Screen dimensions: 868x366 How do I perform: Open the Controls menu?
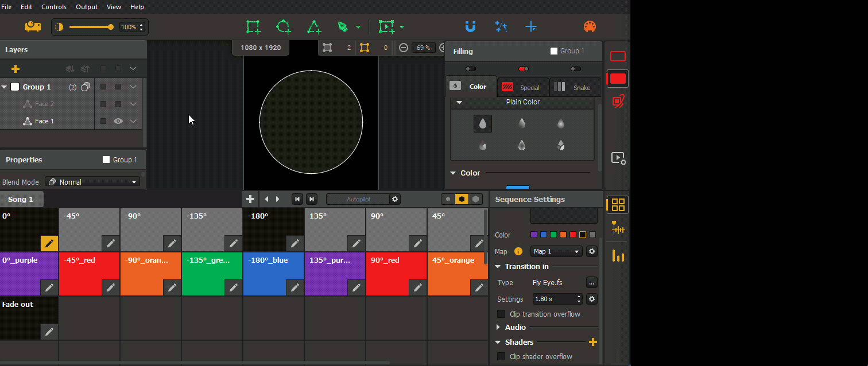tap(53, 6)
